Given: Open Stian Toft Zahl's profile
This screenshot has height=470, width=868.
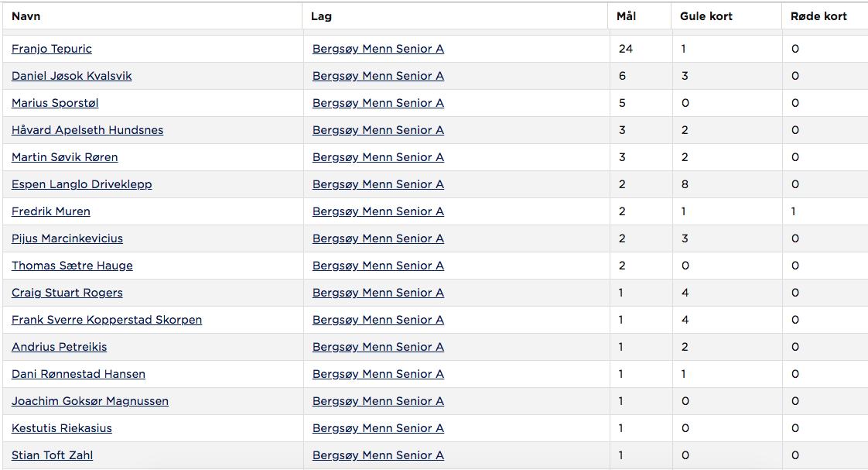Looking at the screenshot, I should [x=52, y=456].
